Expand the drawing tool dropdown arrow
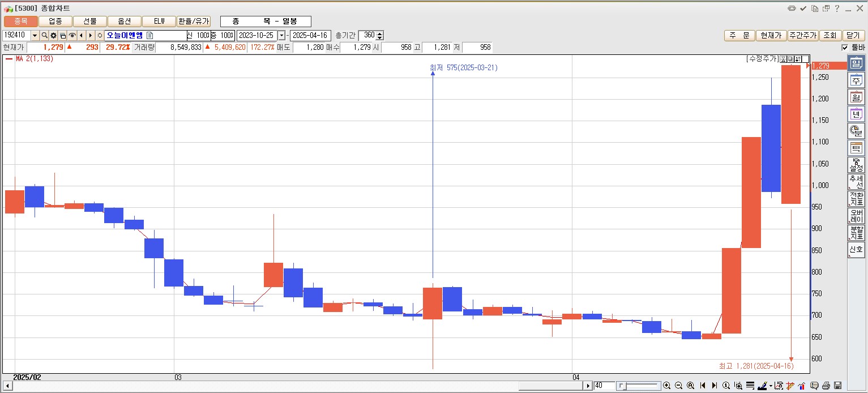868x393 pixels. (x=771, y=386)
